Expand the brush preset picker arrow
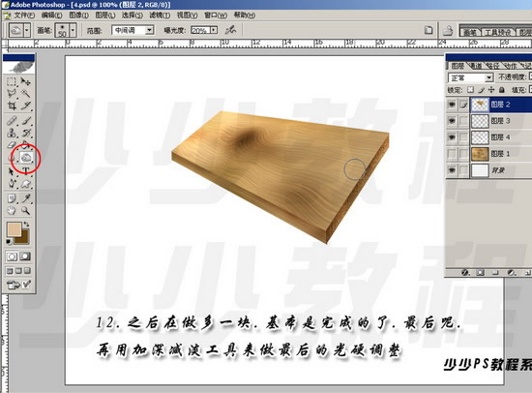 pyautogui.click(x=73, y=30)
